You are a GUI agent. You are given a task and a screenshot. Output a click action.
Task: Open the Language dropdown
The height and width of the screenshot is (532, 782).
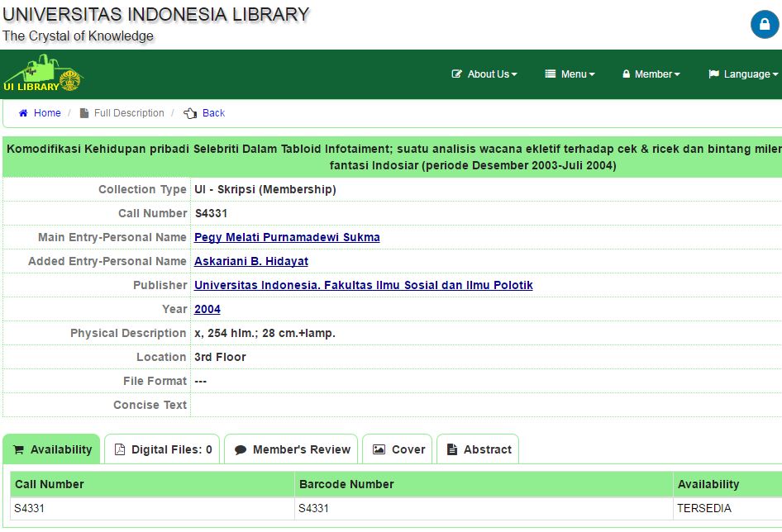(x=743, y=74)
